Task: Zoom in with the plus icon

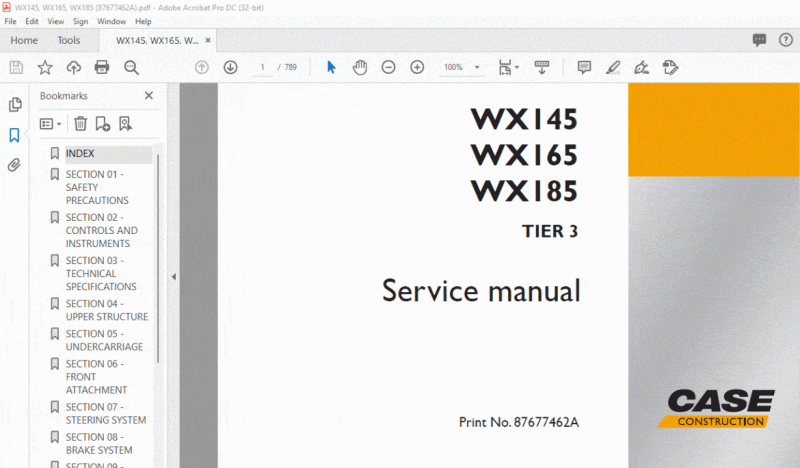Action: click(417, 67)
